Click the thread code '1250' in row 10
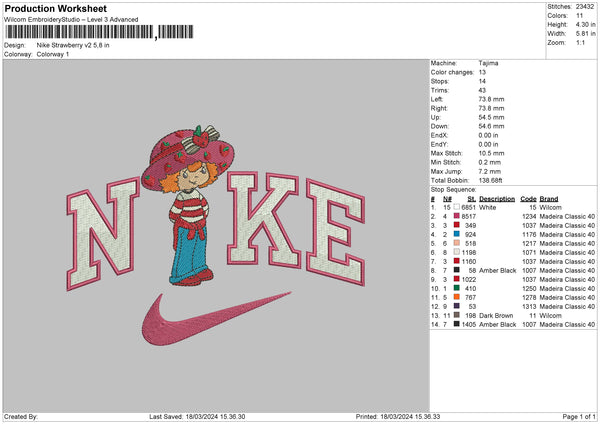Viewport: 600px width, 424px height. point(529,289)
